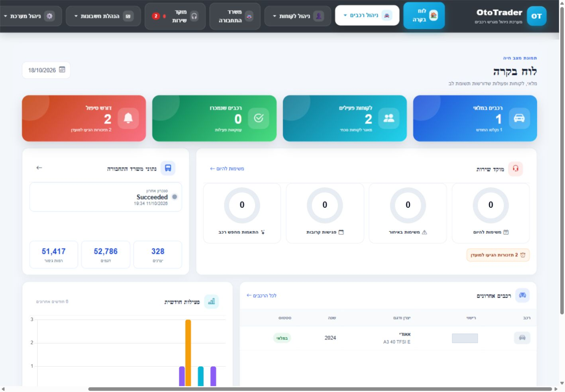
Task: Click the tall orange bar in activity chart
Action: click(188, 353)
